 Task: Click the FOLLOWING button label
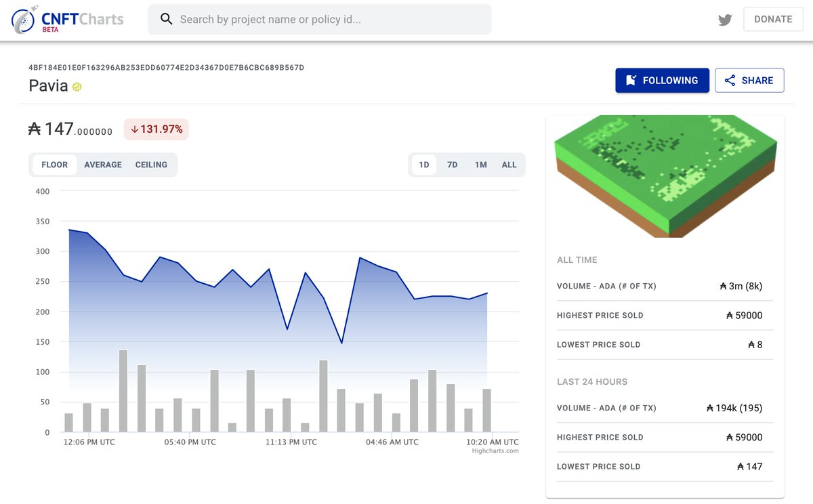pyautogui.click(x=670, y=81)
